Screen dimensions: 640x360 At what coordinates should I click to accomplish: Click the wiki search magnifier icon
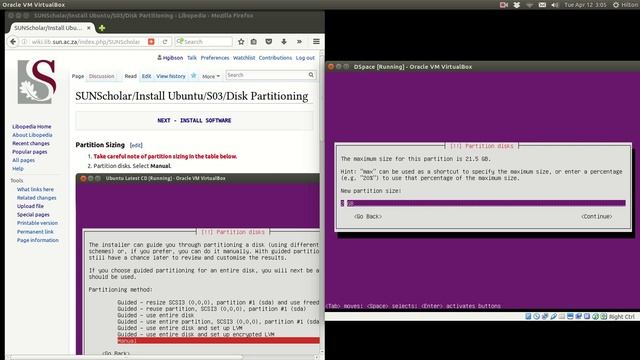311,75
